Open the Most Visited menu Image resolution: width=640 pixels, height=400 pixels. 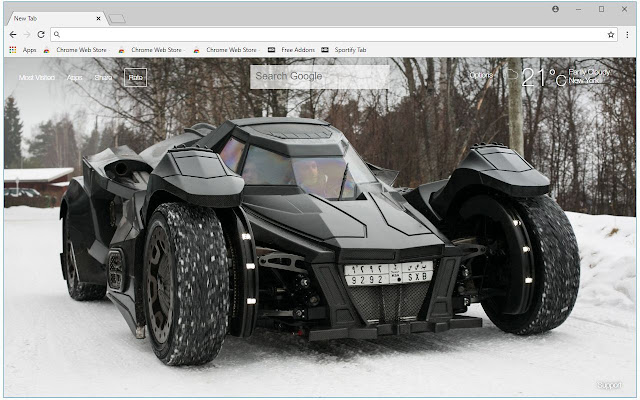37,77
